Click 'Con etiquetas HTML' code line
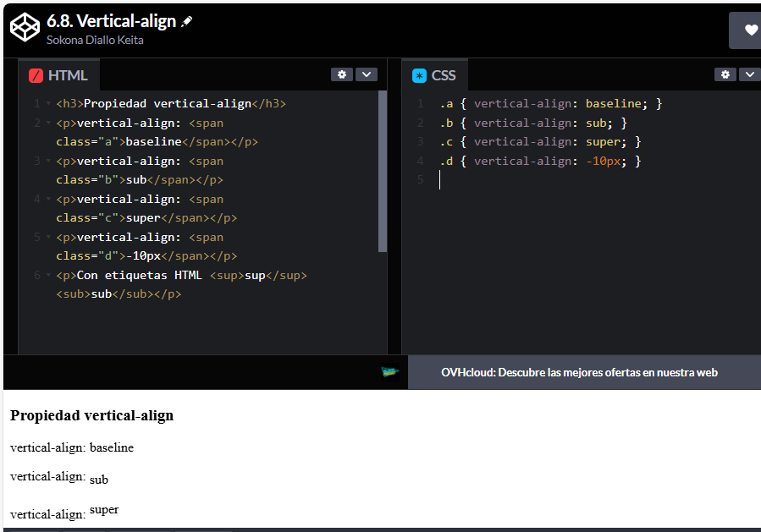The height and width of the screenshot is (532, 761). tap(181, 275)
